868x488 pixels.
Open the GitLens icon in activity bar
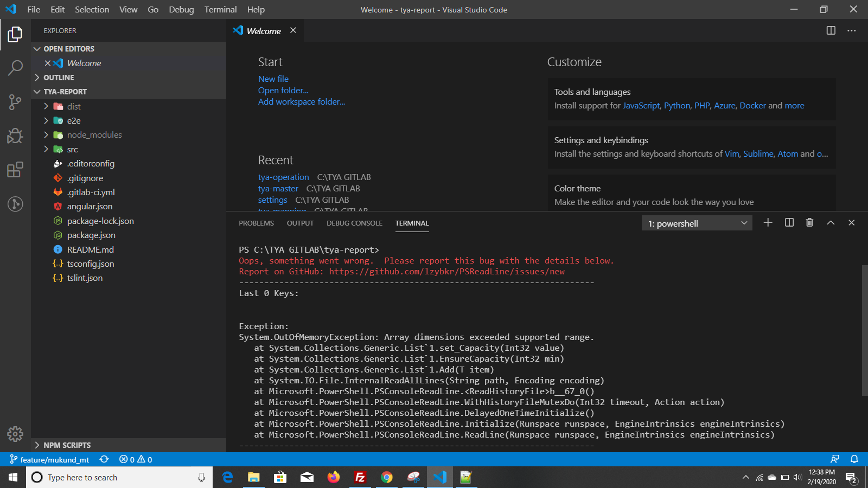point(15,204)
